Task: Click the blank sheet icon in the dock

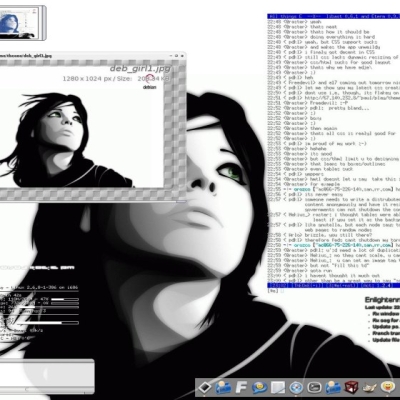Action: [x=277, y=388]
